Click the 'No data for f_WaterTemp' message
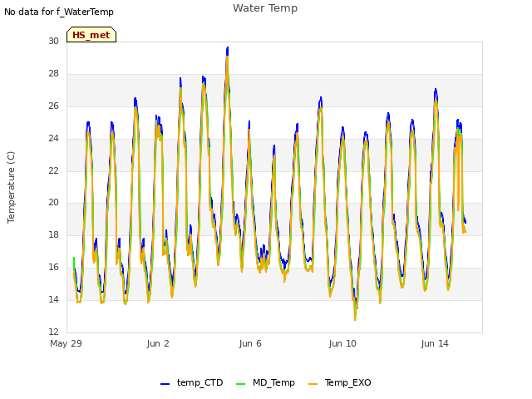The width and height of the screenshot is (532, 399). point(59,12)
